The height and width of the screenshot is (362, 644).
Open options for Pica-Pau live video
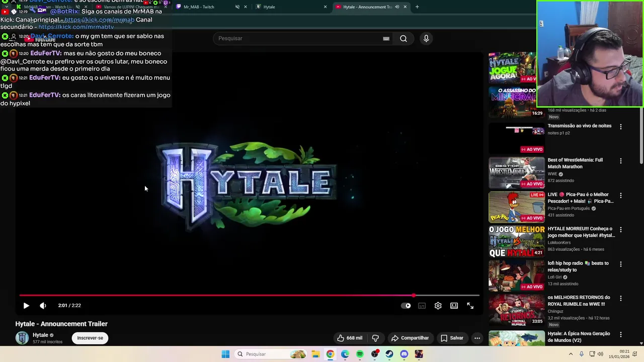(620, 195)
